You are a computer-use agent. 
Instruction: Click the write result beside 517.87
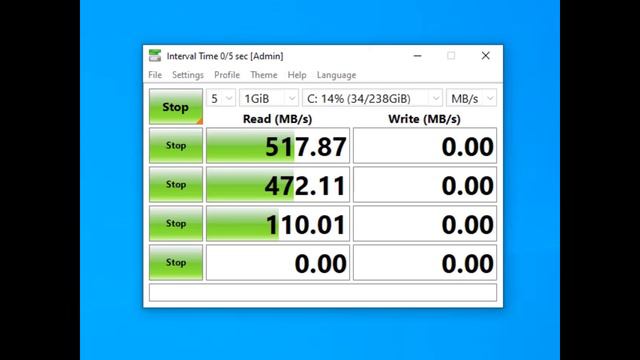point(425,146)
